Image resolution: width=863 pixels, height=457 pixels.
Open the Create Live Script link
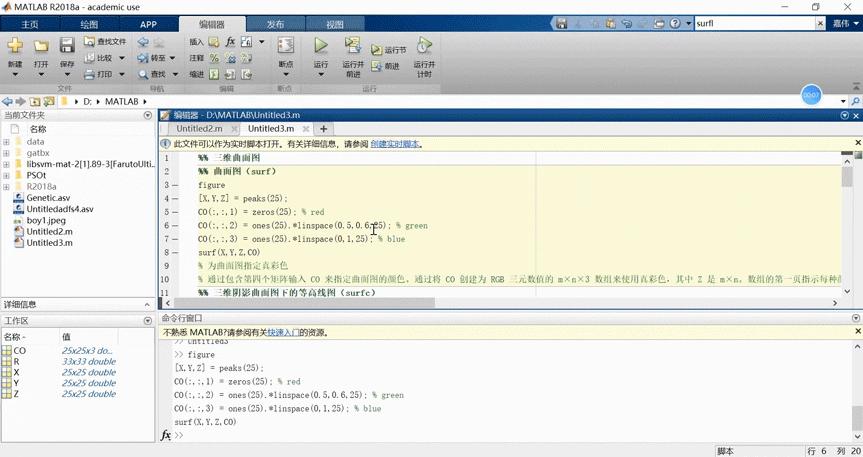pyautogui.click(x=395, y=144)
